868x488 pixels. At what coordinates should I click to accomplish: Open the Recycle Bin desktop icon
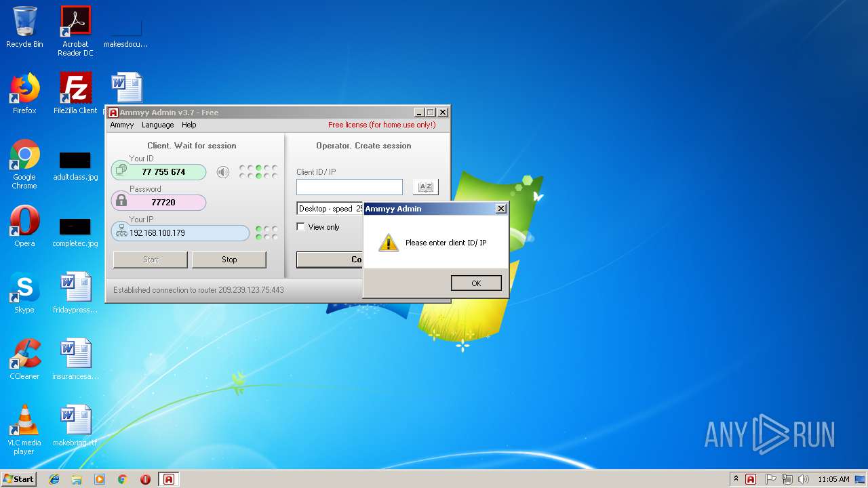24,27
